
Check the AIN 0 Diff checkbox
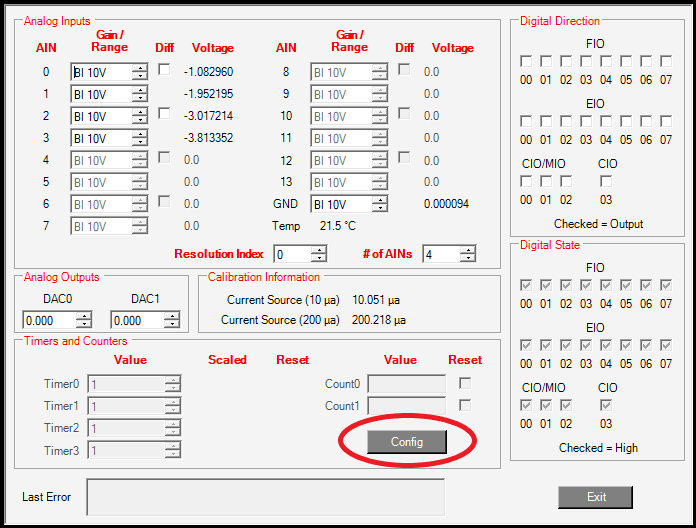pos(164,69)
